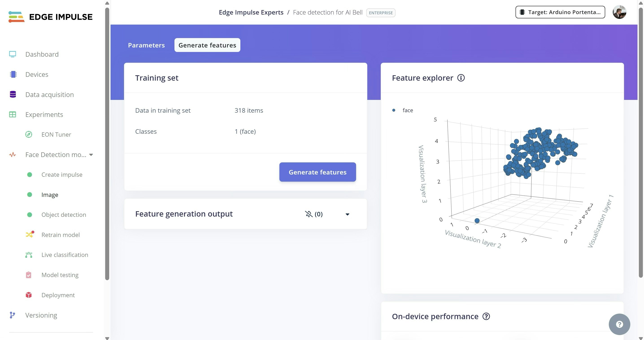This screenshot has height=340, width=644.
Task: Click the Dashboard monitor icon
Action: 13,54
